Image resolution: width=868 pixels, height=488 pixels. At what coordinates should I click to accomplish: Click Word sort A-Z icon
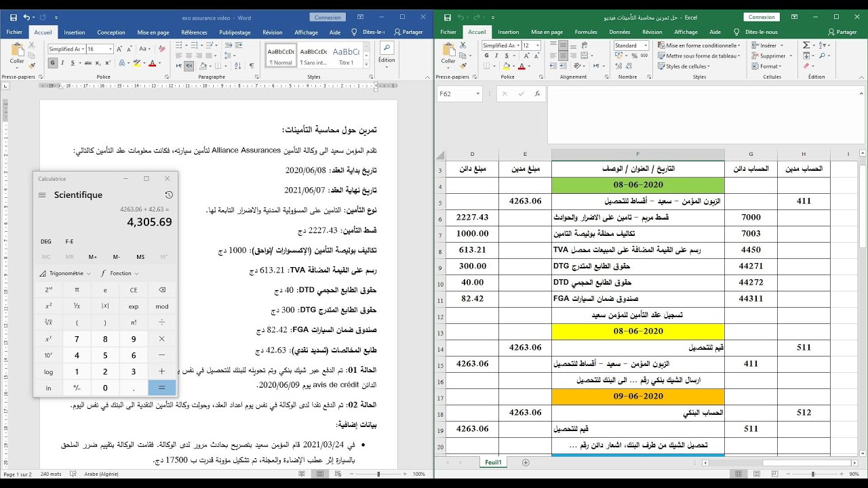coord(237,66)
